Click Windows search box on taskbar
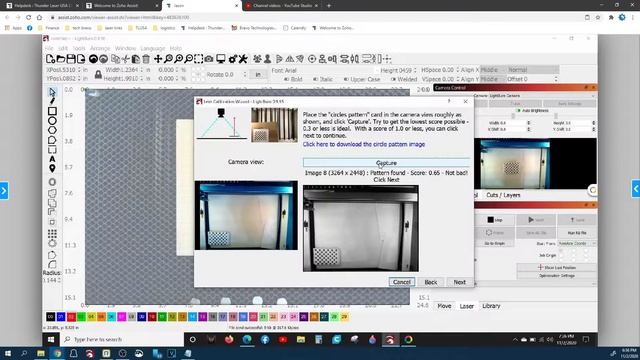The image size is (640, 360). [122, 339]
